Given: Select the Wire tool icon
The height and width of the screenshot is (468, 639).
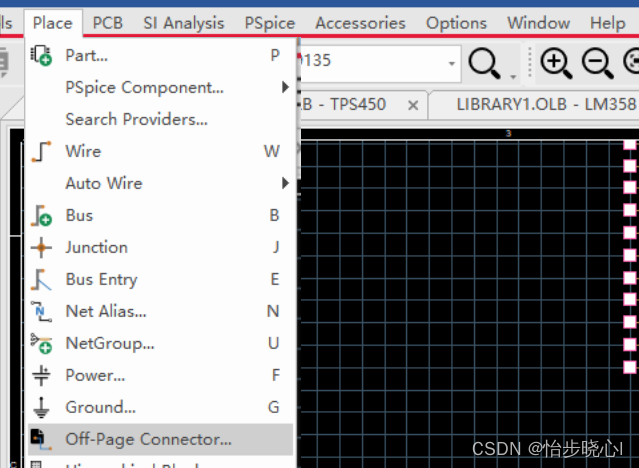Looking at the screenshot, I should click(41, 152).
